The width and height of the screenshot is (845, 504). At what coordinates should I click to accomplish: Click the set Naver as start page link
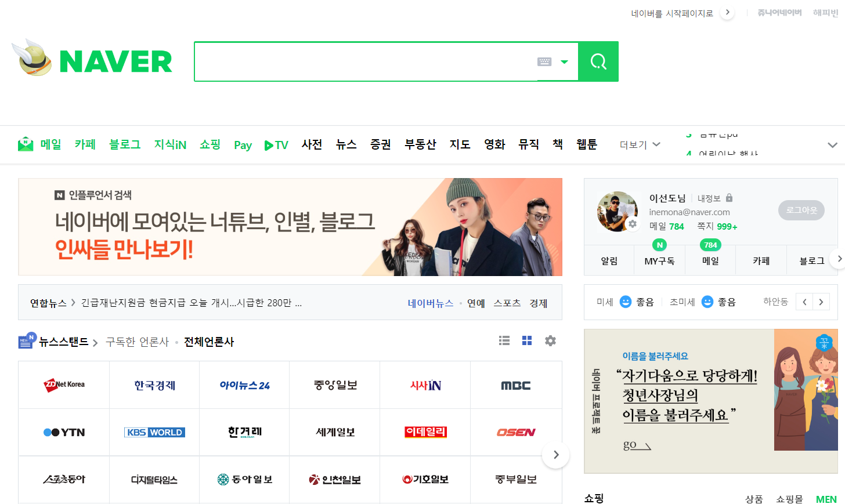click(672, 13)
